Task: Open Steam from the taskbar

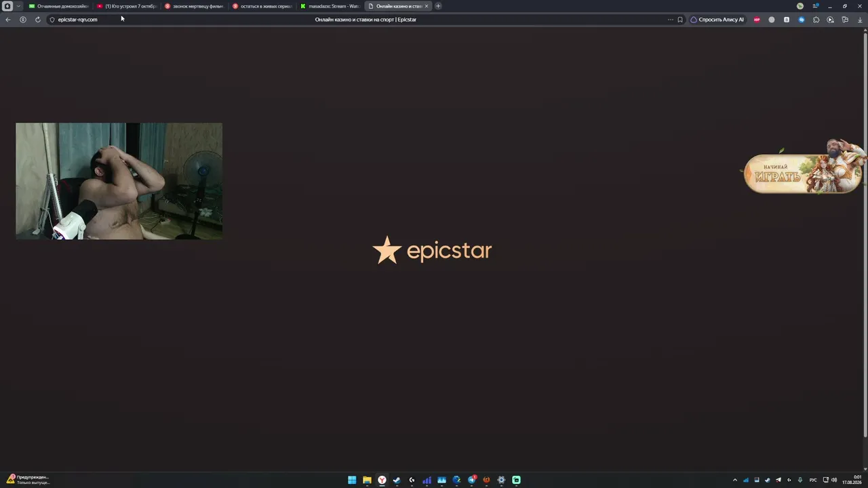Action: point(397,480)
